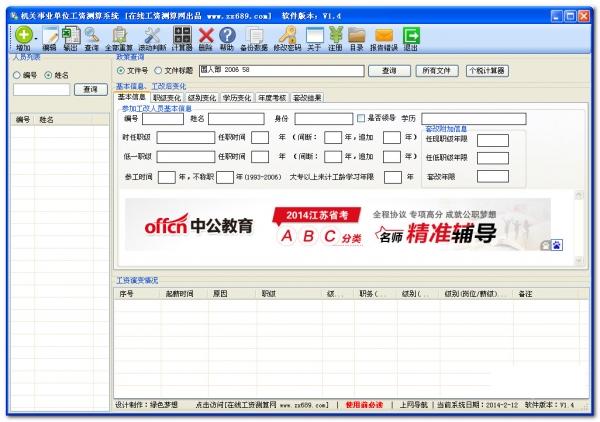Click the 所有文件 button
Image resolution: width=600 pixels, height=422 pixels.
(x=437, y=71)
